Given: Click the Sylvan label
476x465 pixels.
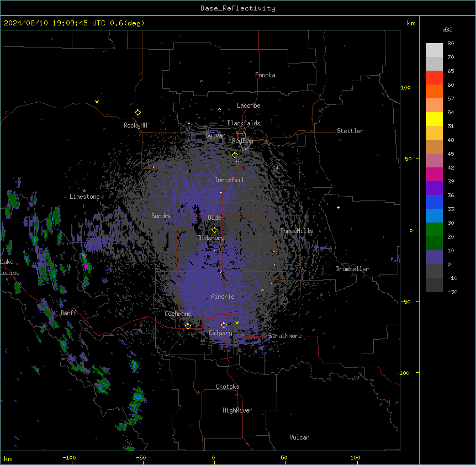Looking at the screenshot, I should click(x=215, y=135).
